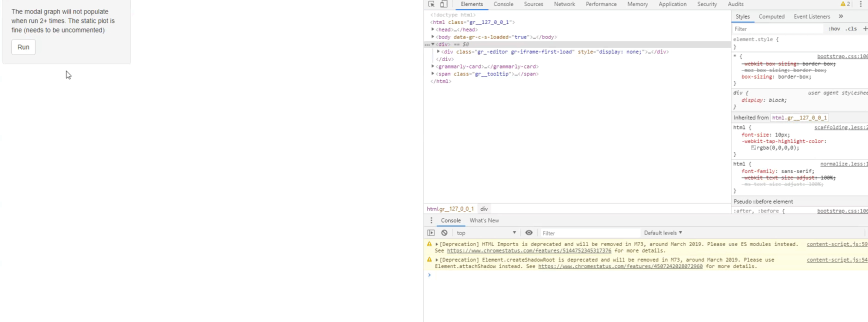Open bootstrap.css source link for * rule
868x322 pixels.
pyautogui.click(x=842, y=56)
